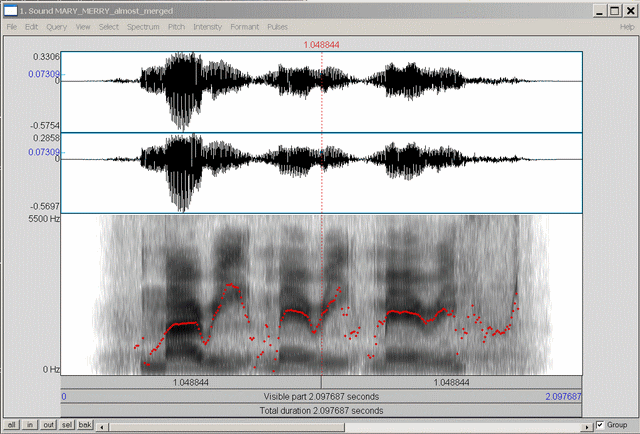Open the Help menu
Screen dimensions: 640x434
coord(627,26)
